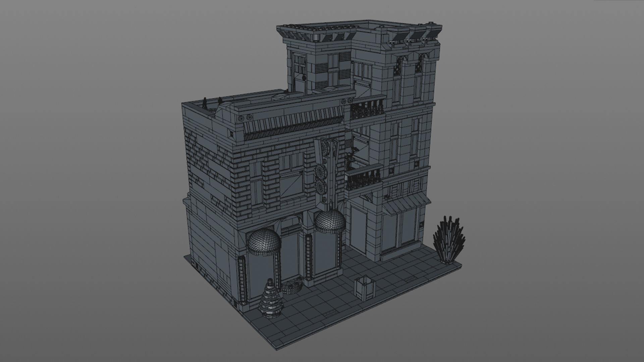Select the right dome awning above doorway
This screenshot has width=644, height=362.
pyautogui.click(x=329, y=222)
